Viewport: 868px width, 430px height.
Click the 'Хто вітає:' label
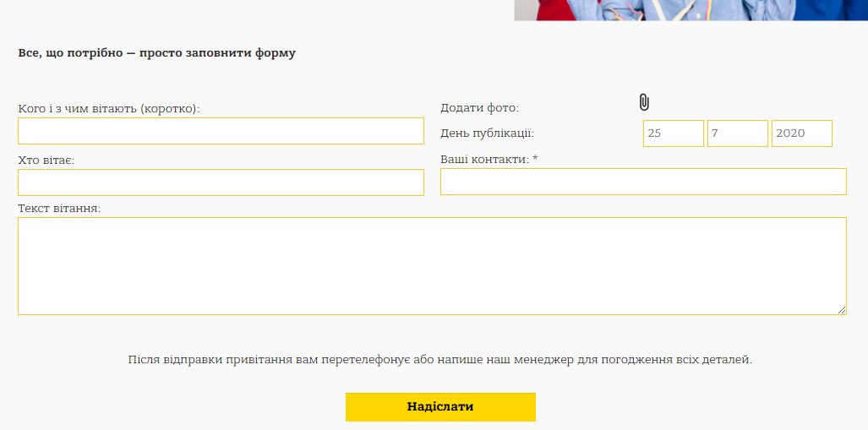[46, 161]
